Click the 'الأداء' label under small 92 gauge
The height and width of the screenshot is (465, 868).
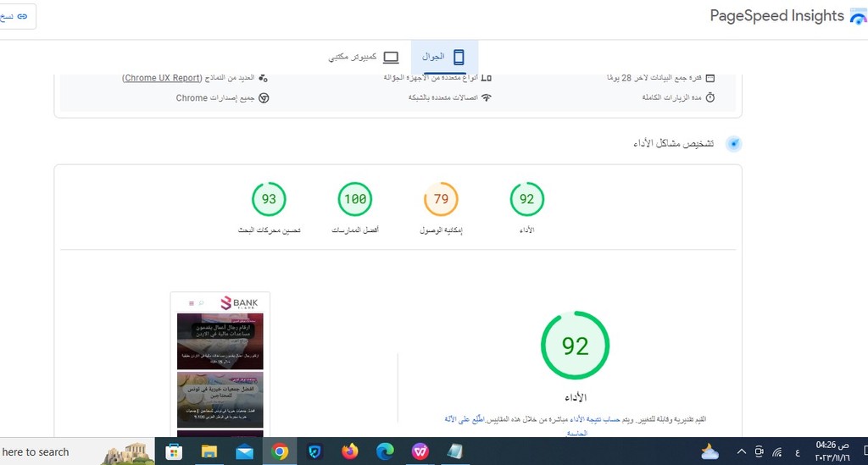click(x=527, y=230)
